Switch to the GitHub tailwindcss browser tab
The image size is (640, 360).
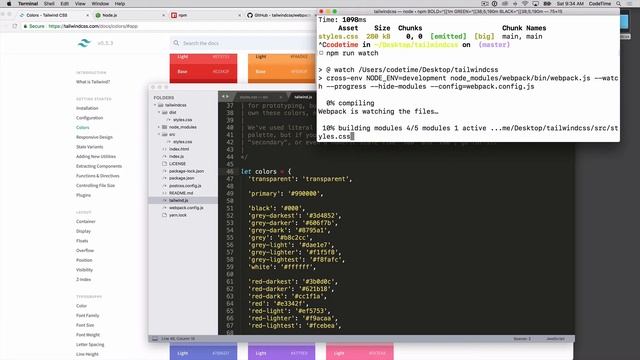[282, 15]
